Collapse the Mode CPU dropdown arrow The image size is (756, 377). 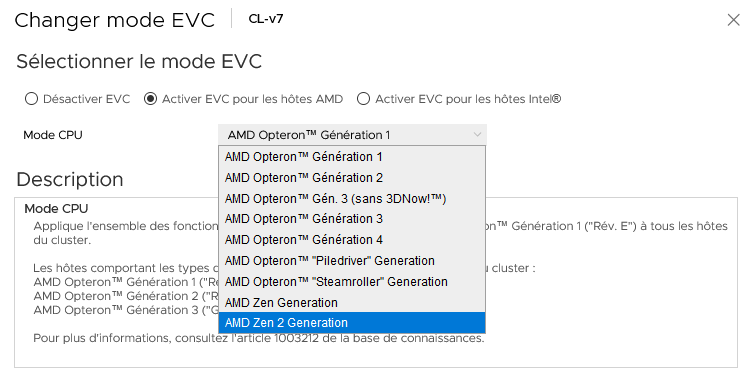coord(477,135)
